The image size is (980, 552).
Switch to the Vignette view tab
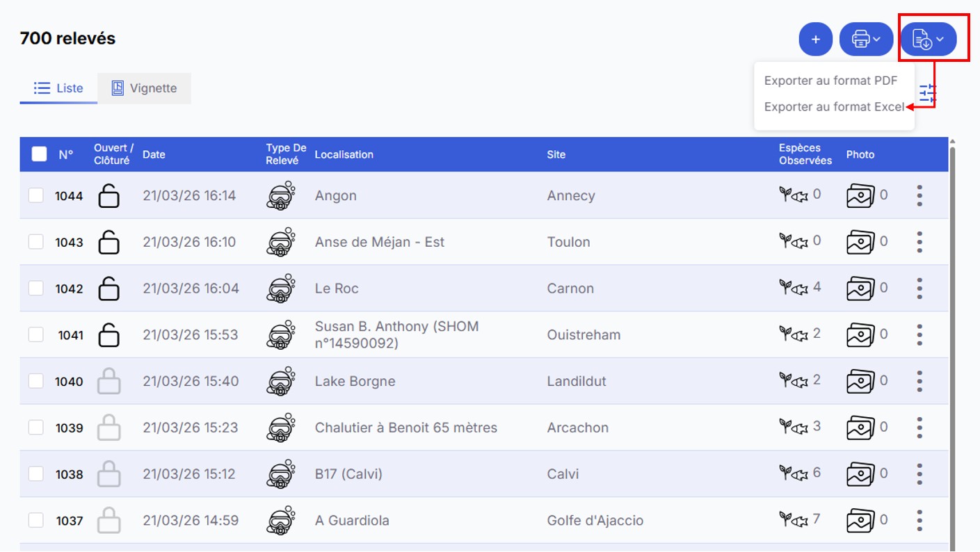[x=144, y=88]
